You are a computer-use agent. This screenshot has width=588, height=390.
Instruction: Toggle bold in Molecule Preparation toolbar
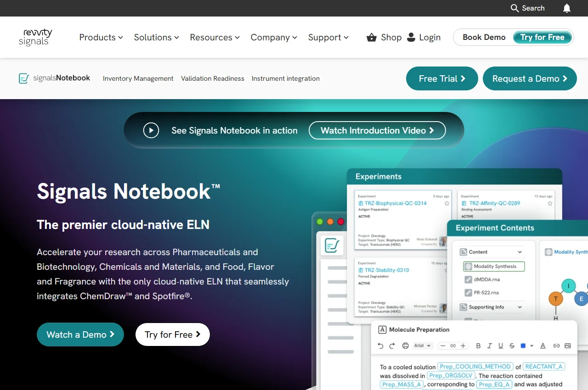point(478,346)
